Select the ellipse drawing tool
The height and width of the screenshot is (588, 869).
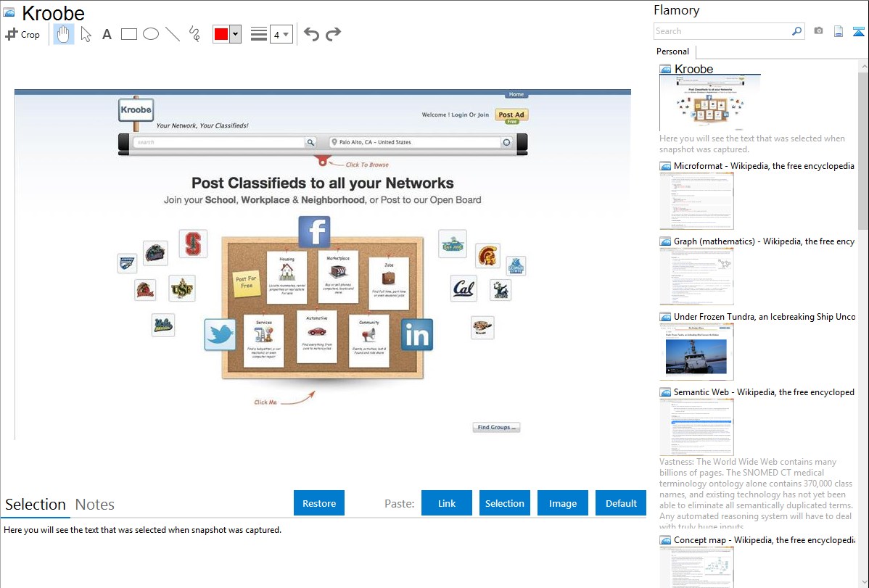coord(151,34)
